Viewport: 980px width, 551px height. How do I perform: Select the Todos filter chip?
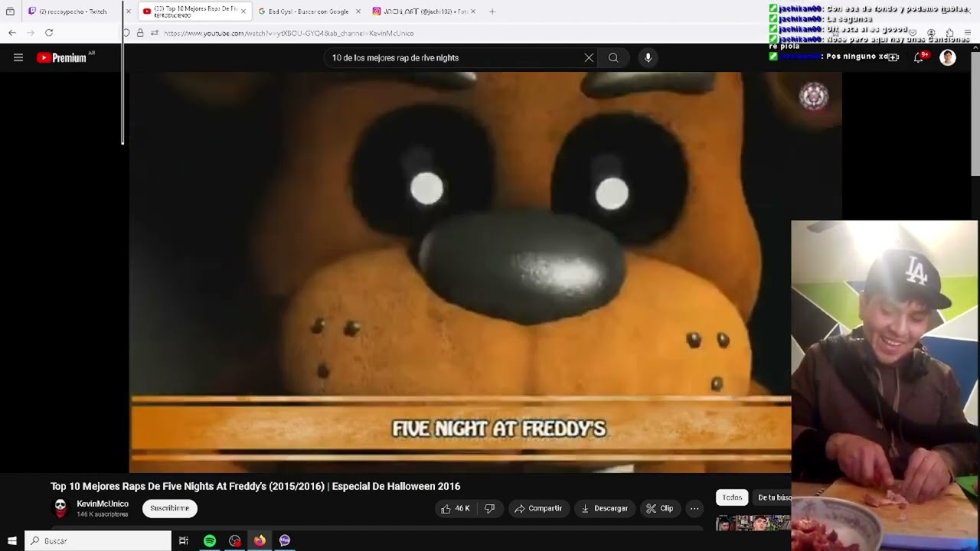(x=732, y=497)
